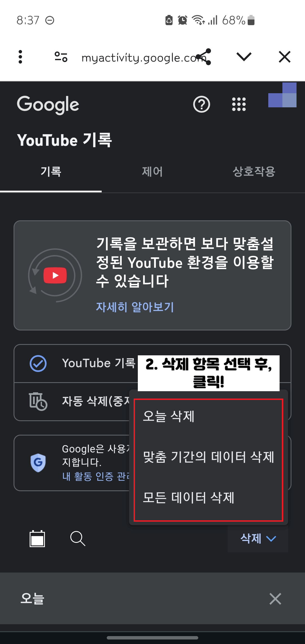Open site settings tune icon
This screenshot has width=305, height=644.
coord(61,57)
